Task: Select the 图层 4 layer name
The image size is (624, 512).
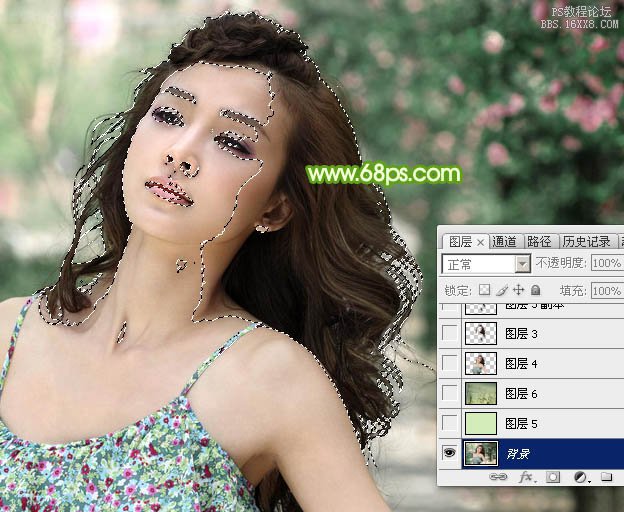Action: [x=521, y=363]
